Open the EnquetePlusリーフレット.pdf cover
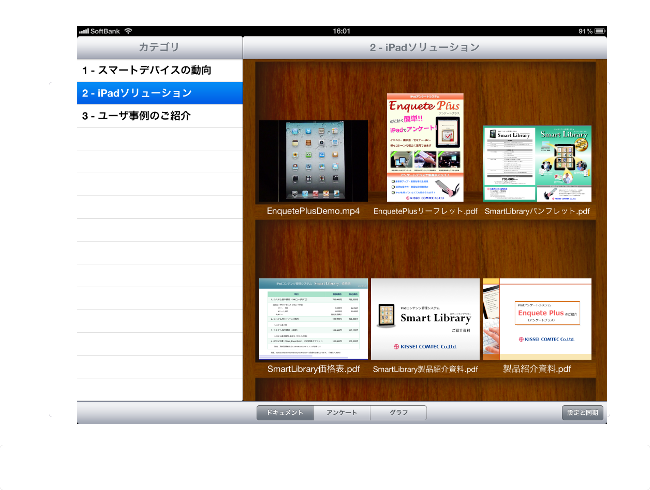The image size is (650, 490). pyautogui.click(x=425, y=148)
